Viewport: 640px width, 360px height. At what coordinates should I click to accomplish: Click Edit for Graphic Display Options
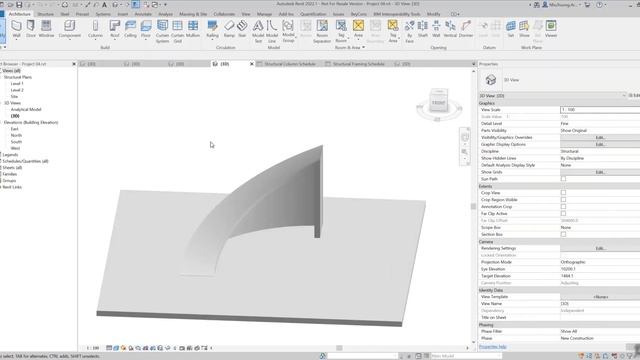[x=600, y=144]
